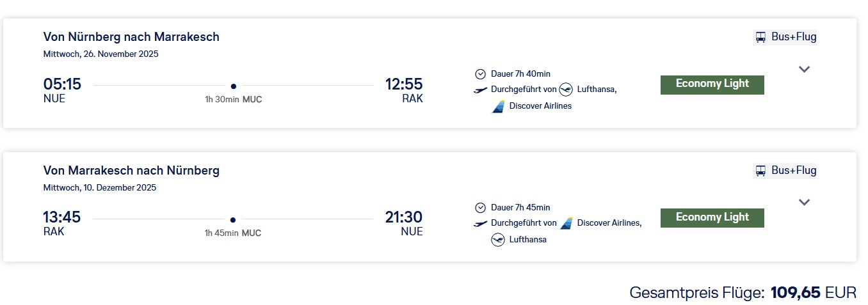
Task: Click the clock icon beside Dauer 7h 45min
Action: (481, 208)
